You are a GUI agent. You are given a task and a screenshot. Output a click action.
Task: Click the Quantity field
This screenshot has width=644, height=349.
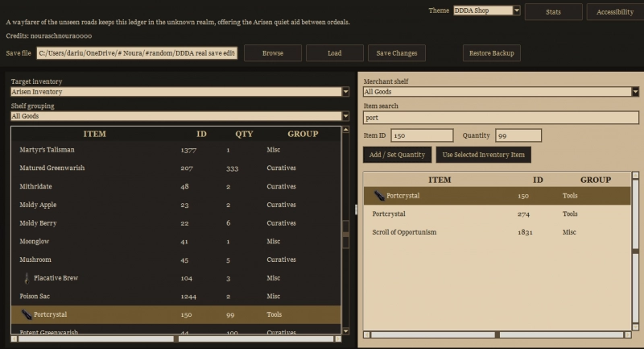(518, 135)
